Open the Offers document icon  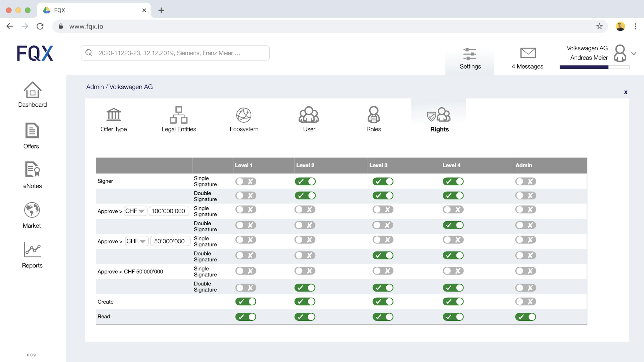click(32, 130)
